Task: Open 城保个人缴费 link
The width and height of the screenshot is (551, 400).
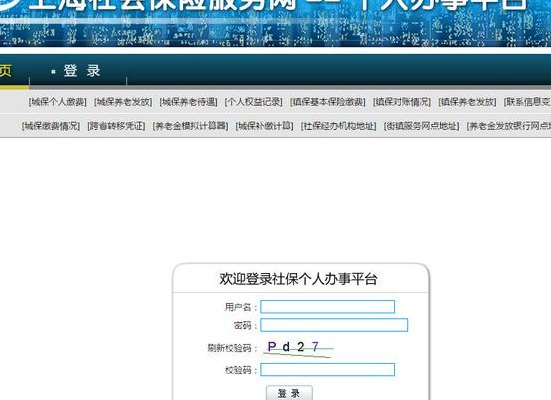Action: coord(58,102)
